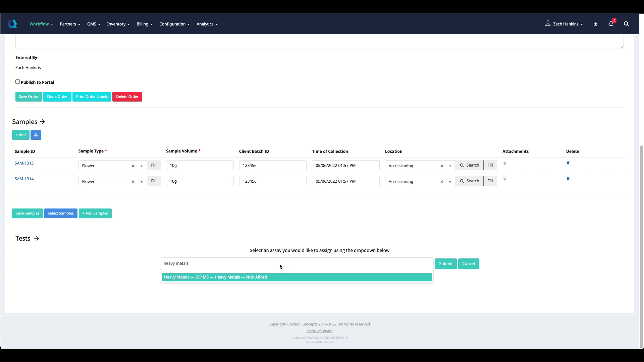Click attachment paperclip for SAM-1313
The image size is (644, 362).
tap(504, 163)
